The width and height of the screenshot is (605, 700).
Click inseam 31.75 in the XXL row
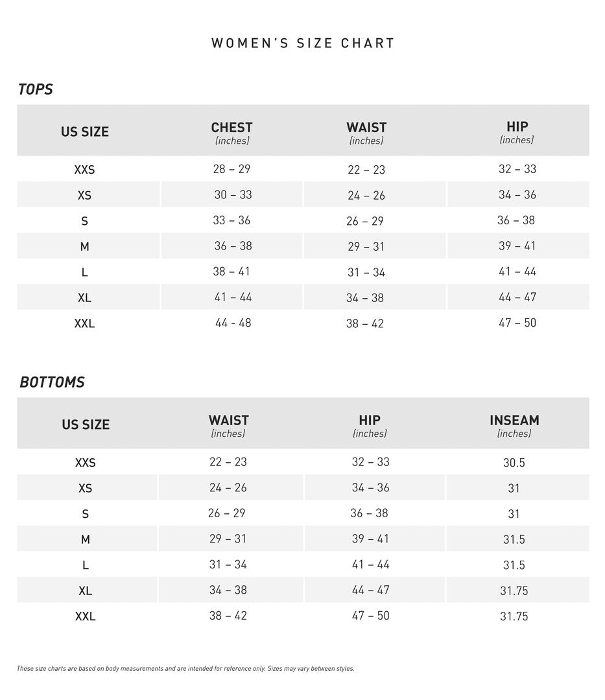(514, 616)
